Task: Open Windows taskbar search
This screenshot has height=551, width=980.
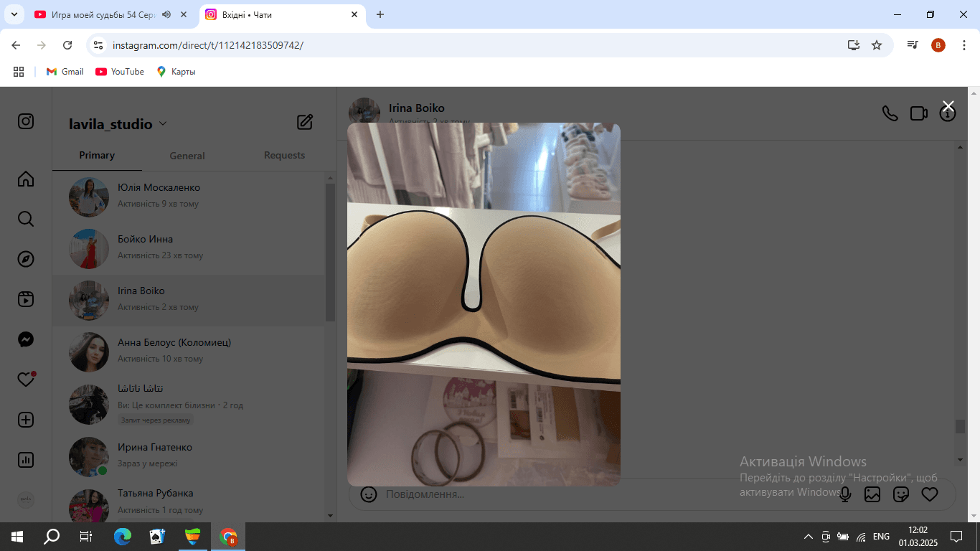Action: pos(52,537)
